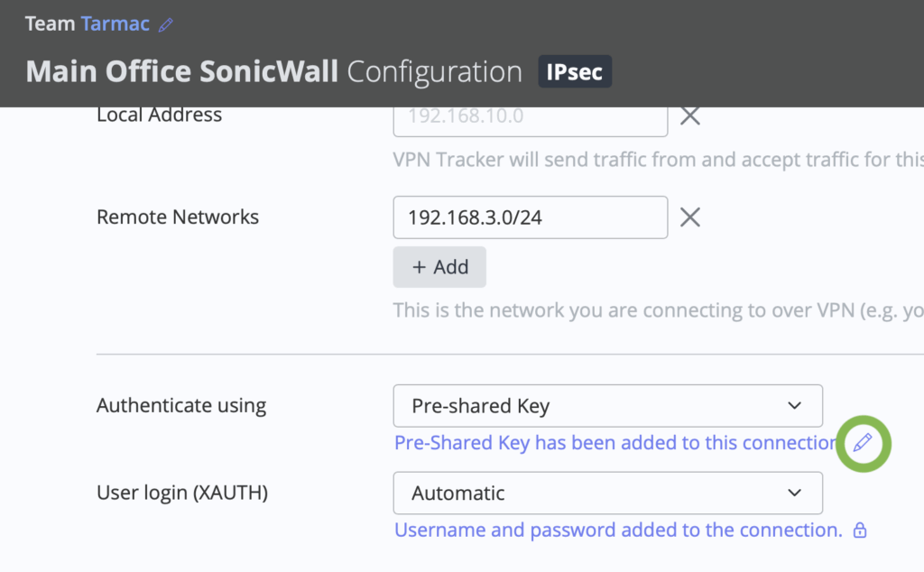Click "Username and password added" link

618,530
